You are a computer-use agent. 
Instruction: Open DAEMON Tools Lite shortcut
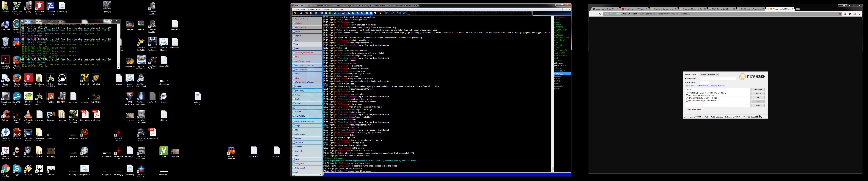tap(5, 135)
